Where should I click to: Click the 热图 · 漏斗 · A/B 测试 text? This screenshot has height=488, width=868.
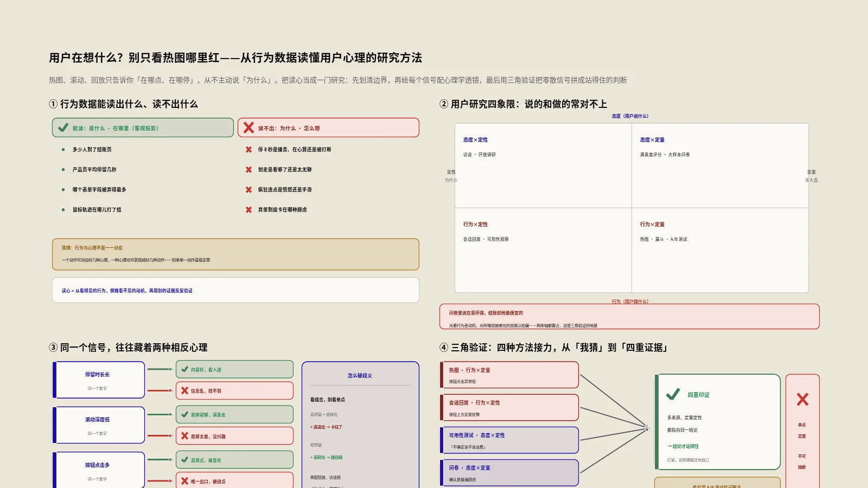(663, 239)
